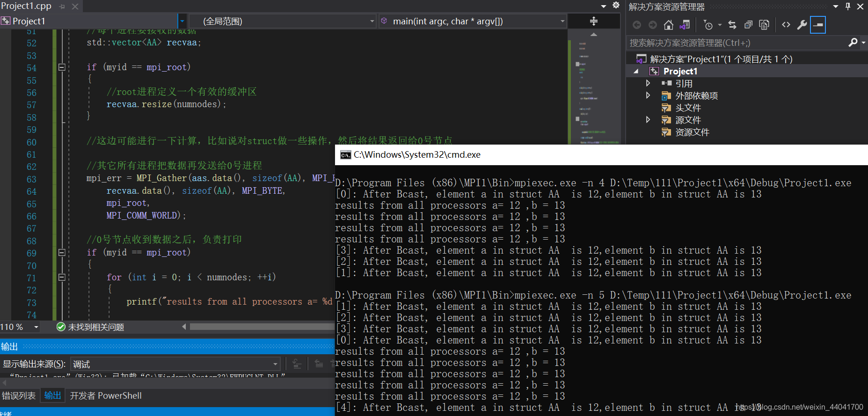Open the 110 % zoom level dropdown

36,327
